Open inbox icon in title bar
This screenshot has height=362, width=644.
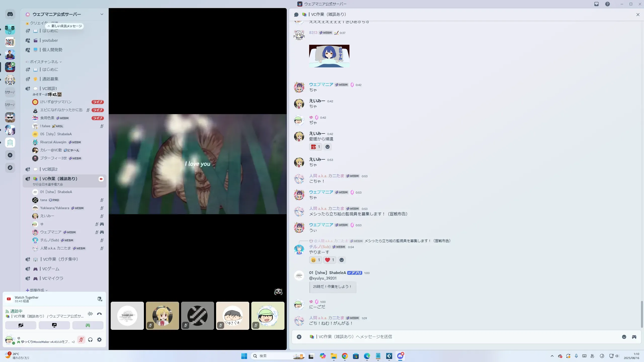[596, 4]
